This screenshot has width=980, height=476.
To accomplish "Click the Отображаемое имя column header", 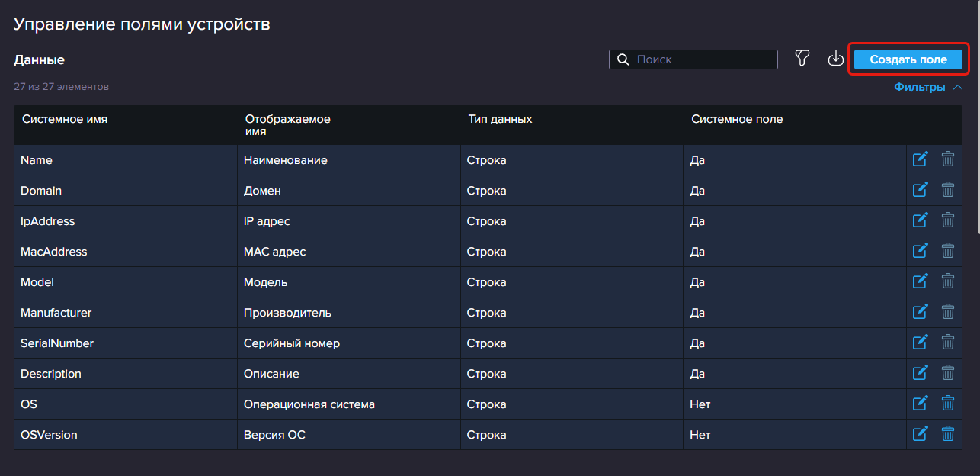I will [287, 125].
